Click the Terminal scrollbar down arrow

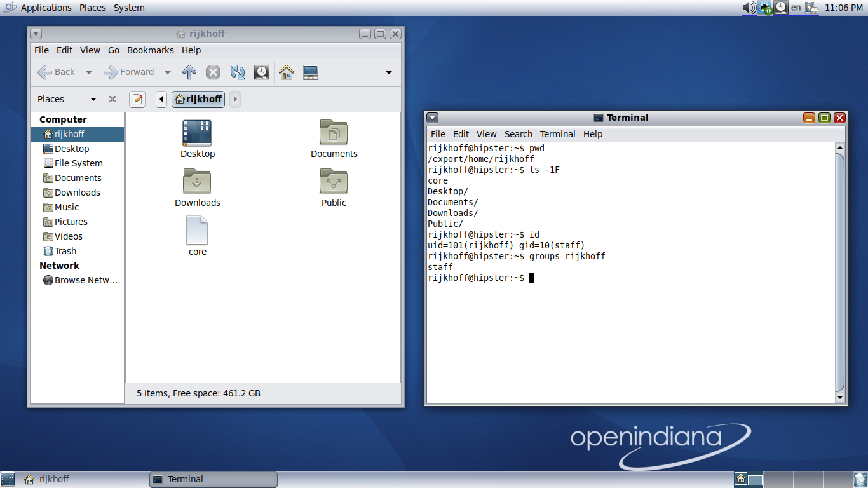pos(840,397)
